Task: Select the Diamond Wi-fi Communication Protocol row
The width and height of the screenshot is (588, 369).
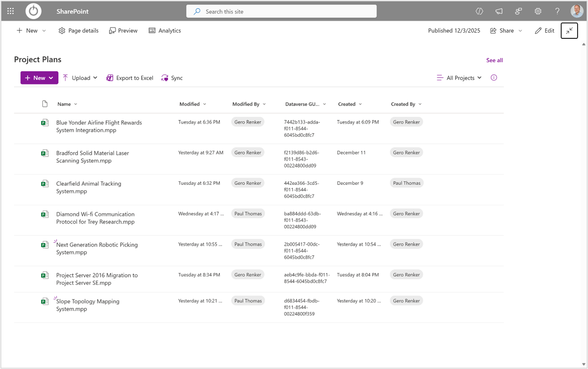Action: click(95, 217)
